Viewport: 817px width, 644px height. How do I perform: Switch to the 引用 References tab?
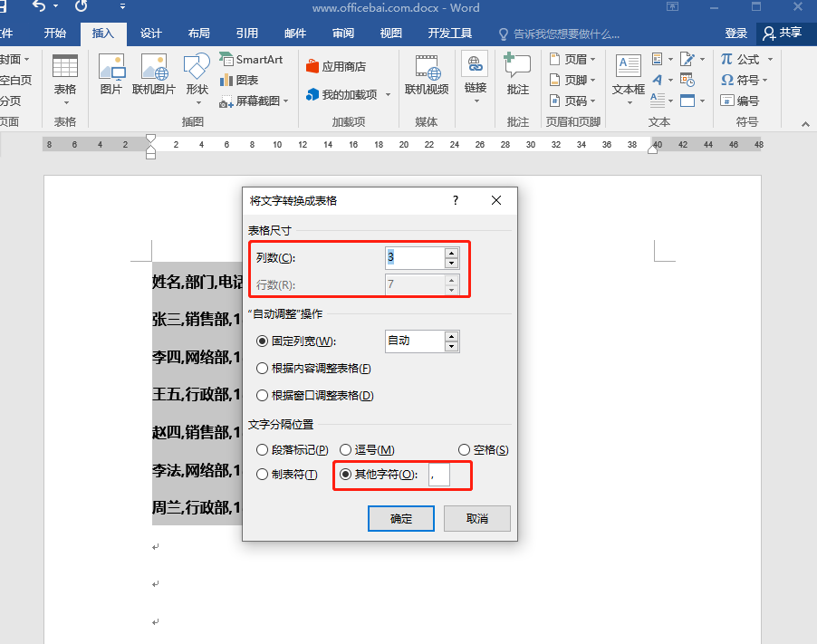click(247, 34)
